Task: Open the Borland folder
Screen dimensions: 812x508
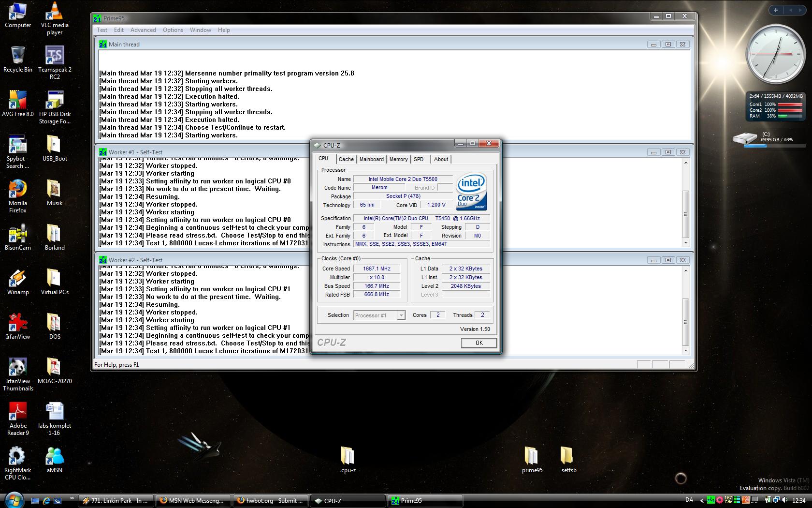Action: (55, 237)
